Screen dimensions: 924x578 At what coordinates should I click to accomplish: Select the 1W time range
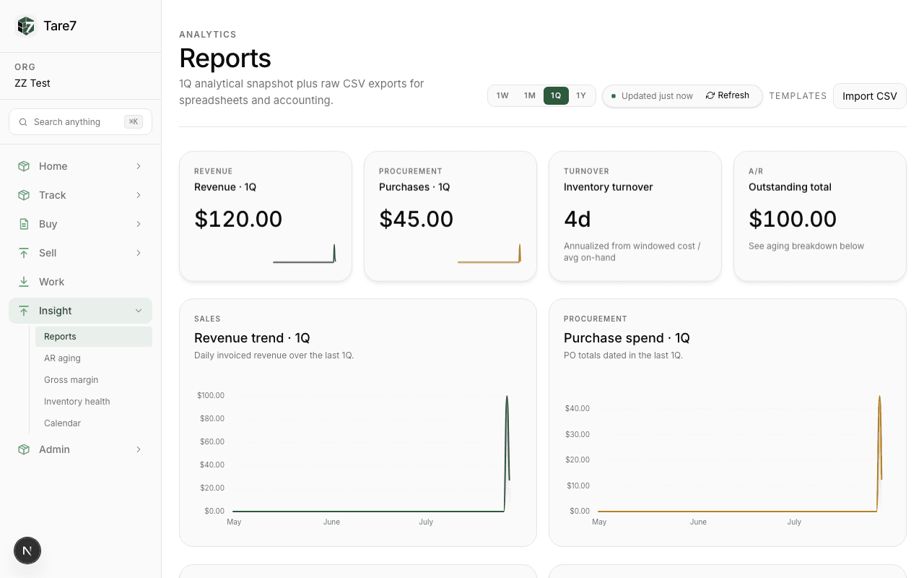coord(502,95)
